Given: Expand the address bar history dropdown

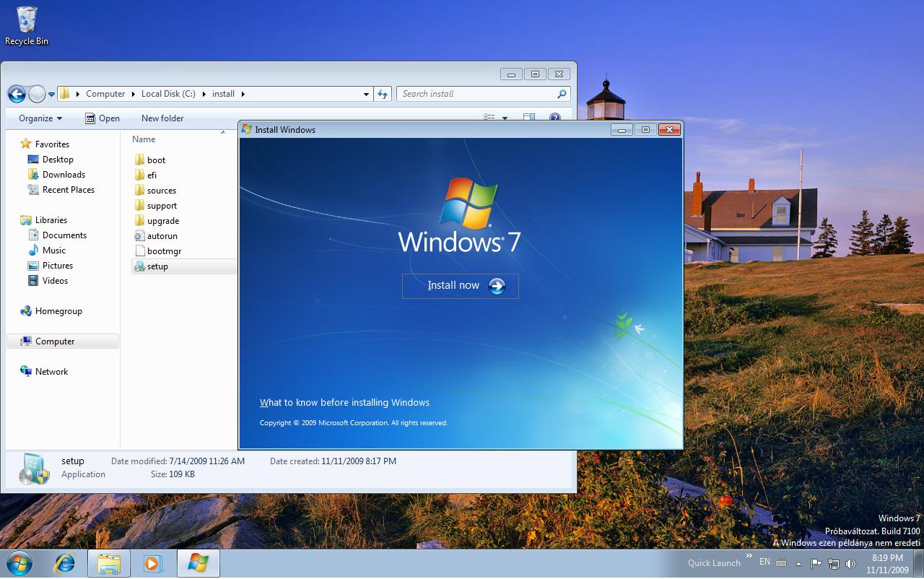Looking at the screenshot, I should 366,94.
